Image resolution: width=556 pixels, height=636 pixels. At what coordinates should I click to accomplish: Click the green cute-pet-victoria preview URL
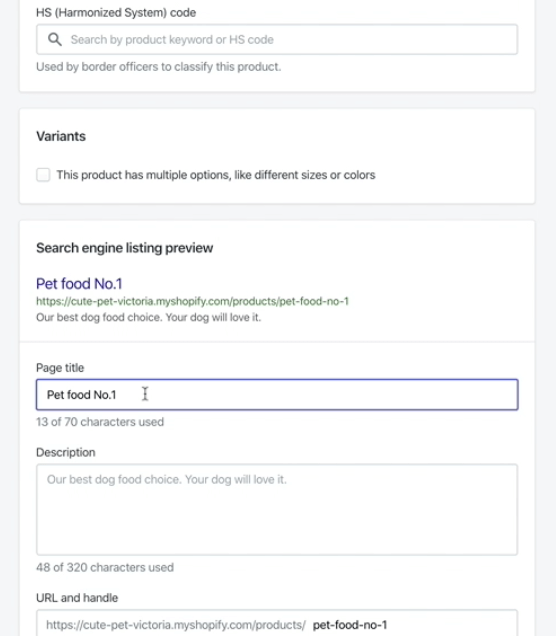click(x=192, y=301)
